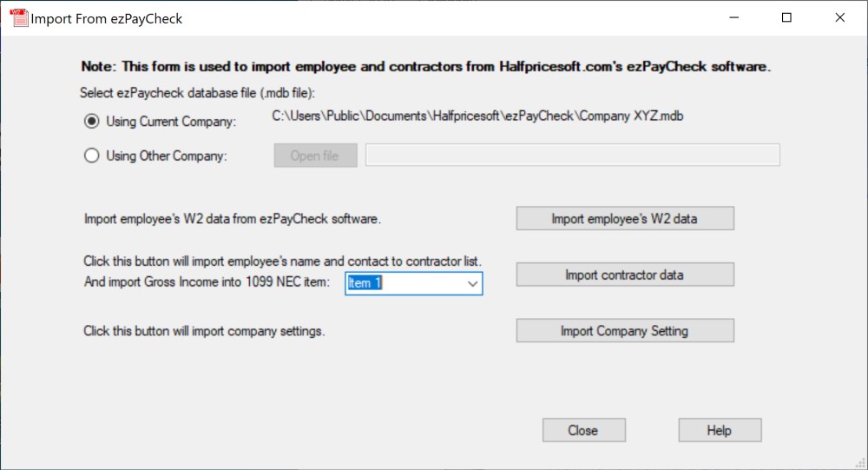Select the Using Other Company radio button
This screenshot has width=868, height=470.
(x=91, y=156)
